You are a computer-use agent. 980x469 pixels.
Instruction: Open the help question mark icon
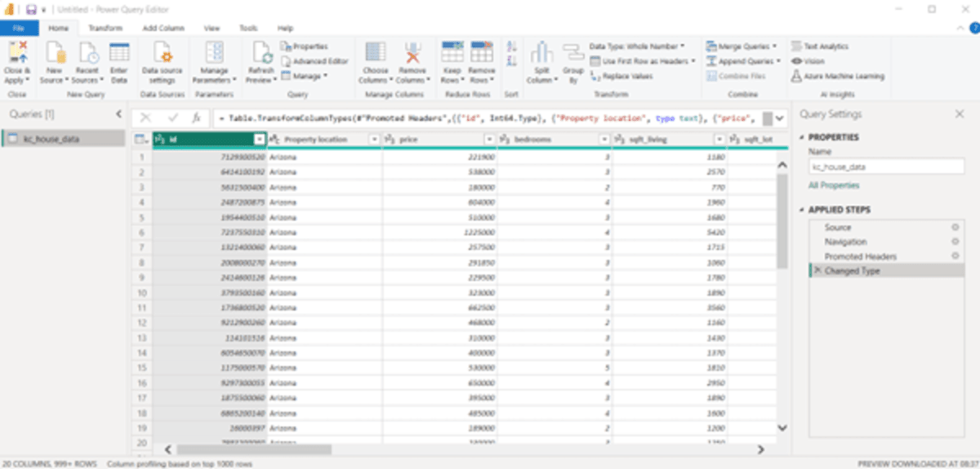pos(973,28)
